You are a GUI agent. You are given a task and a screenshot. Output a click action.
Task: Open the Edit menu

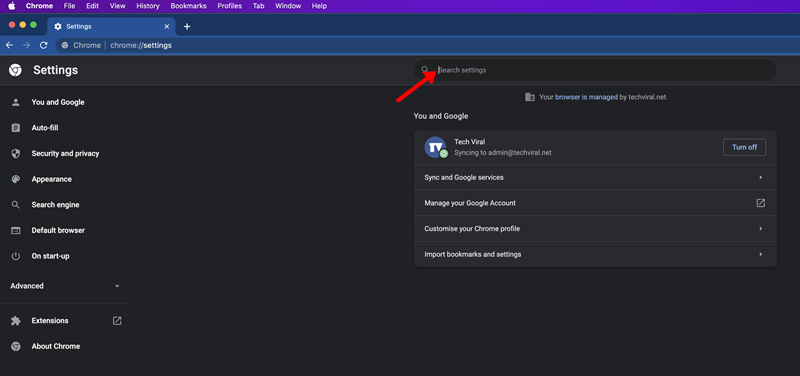pyautogui.click(x=92, y=6)
